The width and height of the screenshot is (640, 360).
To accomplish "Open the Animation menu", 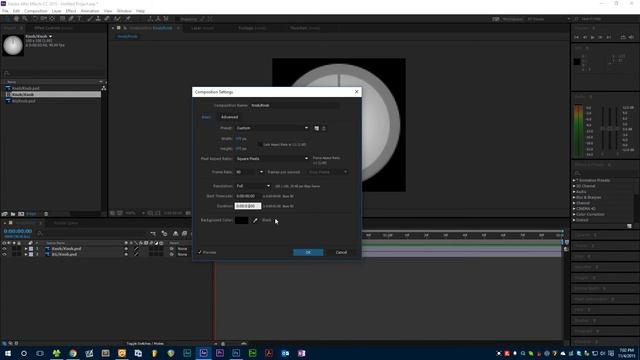I will point(90,11).
